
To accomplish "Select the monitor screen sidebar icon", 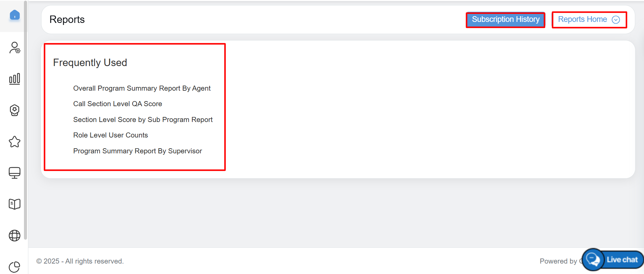I will coord(15,173).
